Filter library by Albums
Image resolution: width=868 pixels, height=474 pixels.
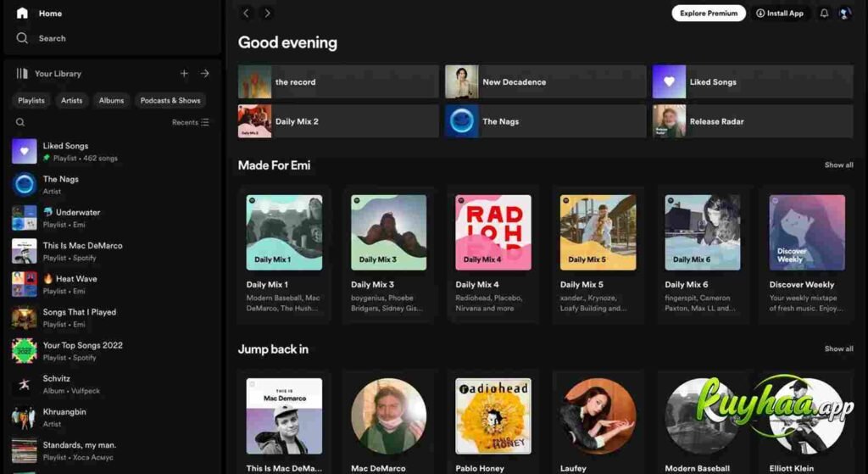[111, 100]
